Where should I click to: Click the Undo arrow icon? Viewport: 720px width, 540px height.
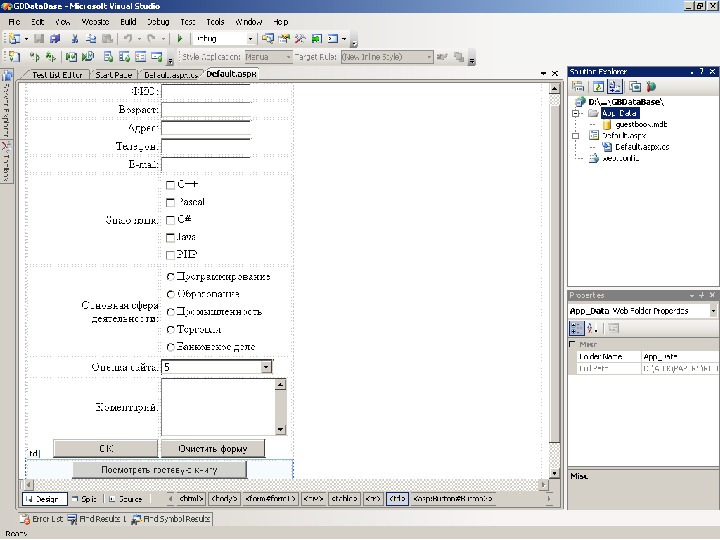click(x=128, y=39)
